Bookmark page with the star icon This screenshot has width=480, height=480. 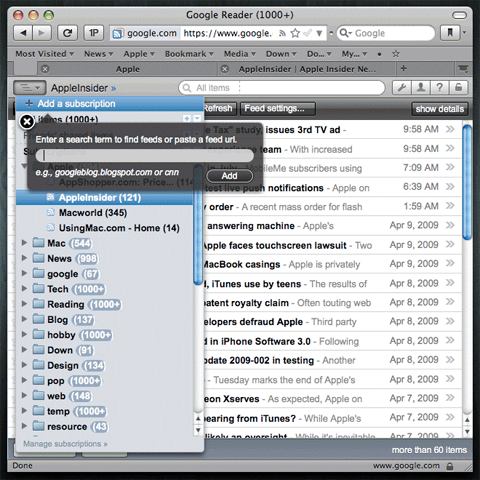click(x=295, y=33)
